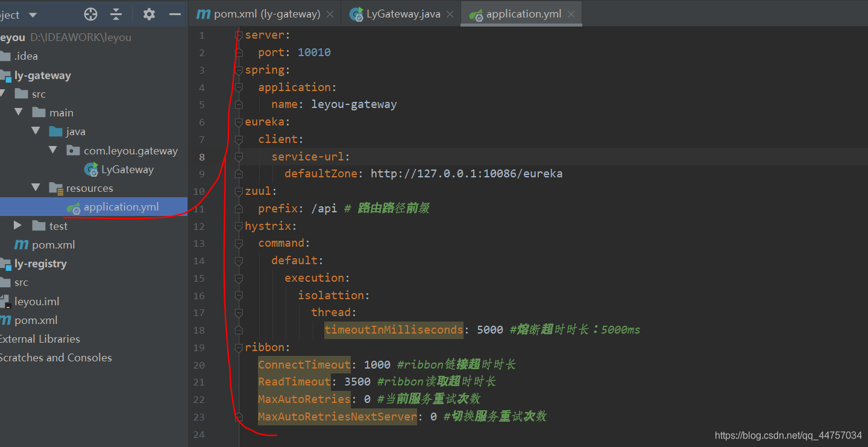The image size is (868, 447).
Task: Click the ConnectTimeout key
Action: (x=304, y=365)
